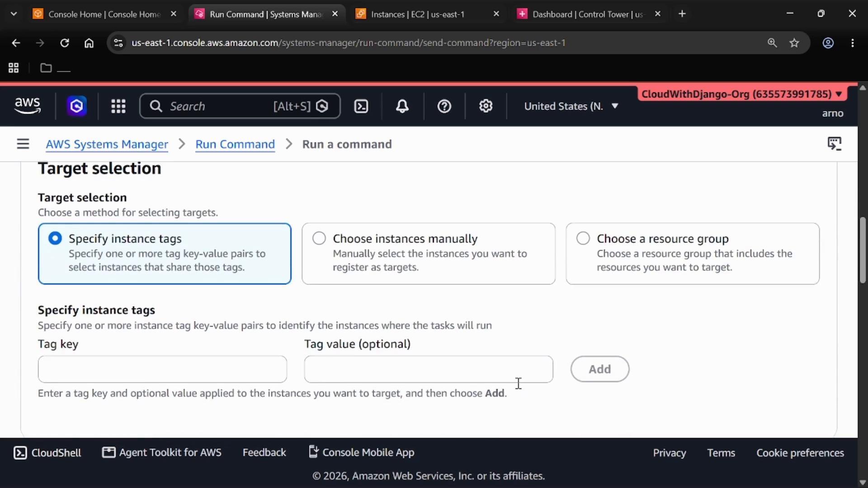This screenshot has height=488, width=868.
Task: Open the Feedback link in footer
Action: tap(264, 452)
